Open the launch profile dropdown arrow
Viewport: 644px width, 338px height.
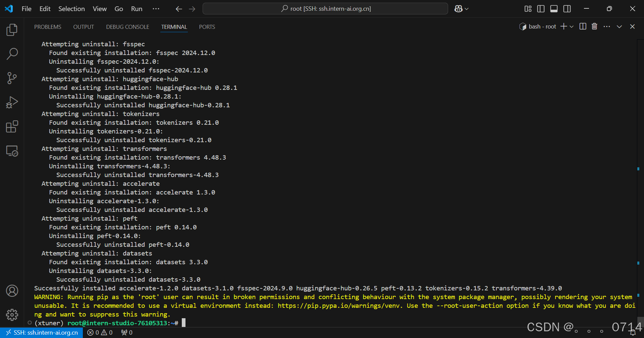(x=572, y=26)
